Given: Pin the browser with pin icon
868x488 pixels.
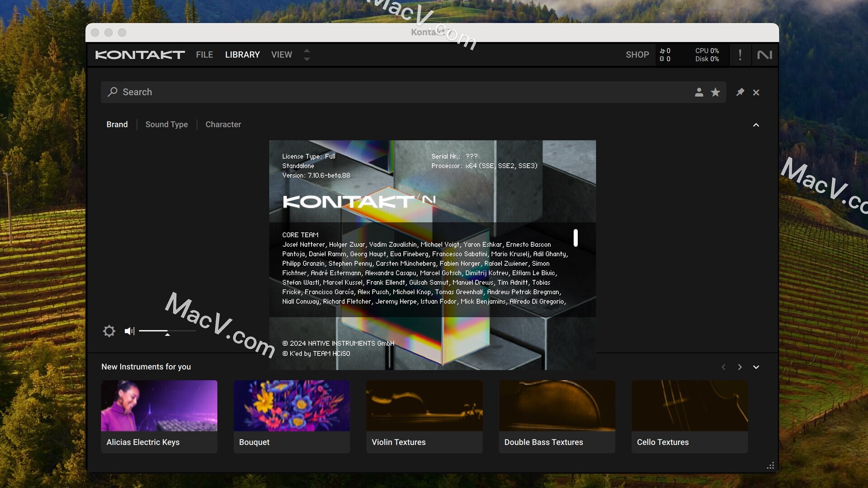Looking at the screenshot, I should [x=740, y=92].
